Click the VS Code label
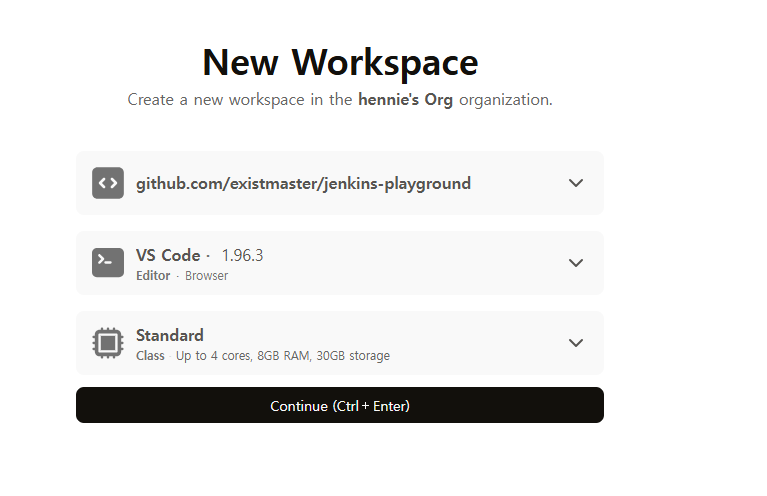The width and height of the screenshot is (767, 496). pos(168,255)
